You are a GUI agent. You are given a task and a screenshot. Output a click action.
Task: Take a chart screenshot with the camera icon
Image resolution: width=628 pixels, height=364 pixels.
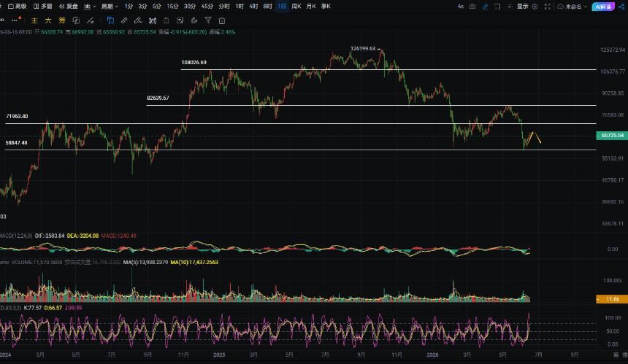click(x=472, y=7)
